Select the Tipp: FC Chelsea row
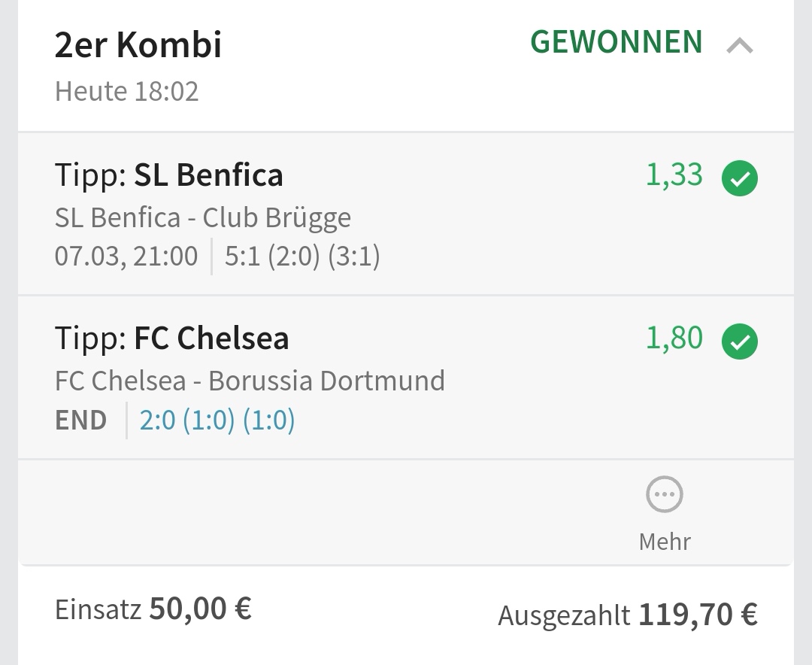Viewport: 812px width, 665px height. [406, 378]
